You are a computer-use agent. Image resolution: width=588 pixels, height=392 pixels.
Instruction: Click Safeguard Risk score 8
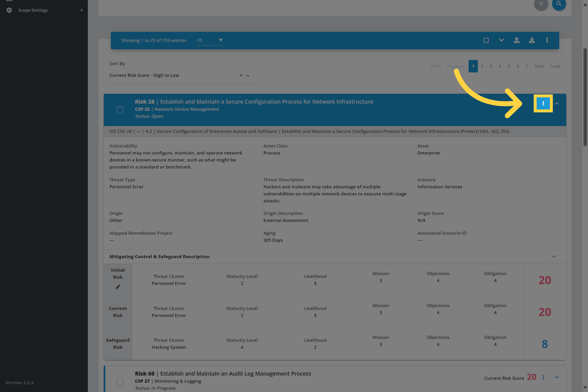click(x=545, y=344)
